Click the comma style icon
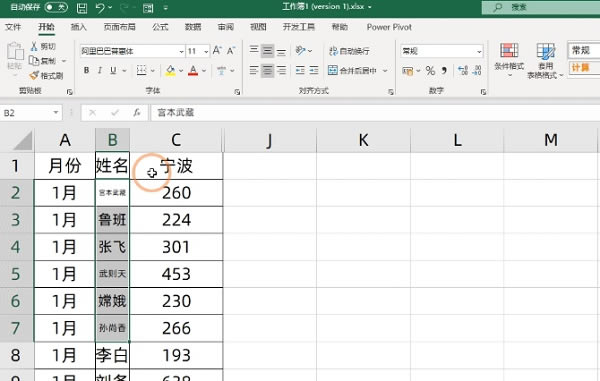 click(444, 71)
